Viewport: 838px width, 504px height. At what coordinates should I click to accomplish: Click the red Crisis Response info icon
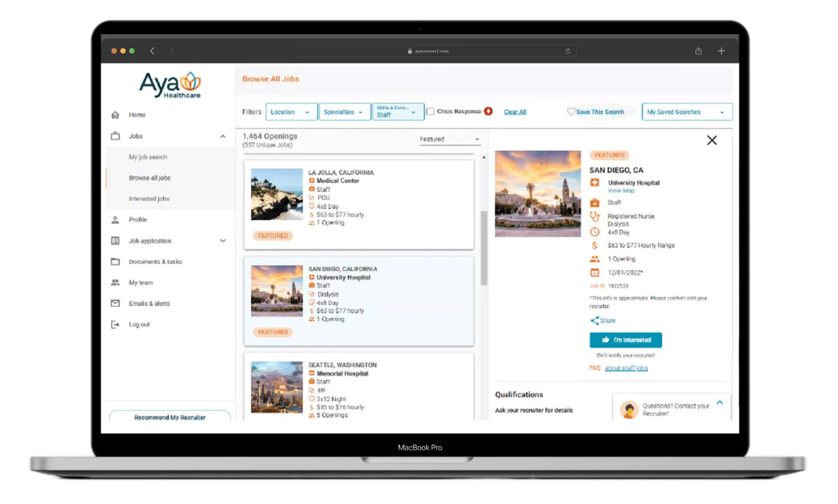click(488, 112)
